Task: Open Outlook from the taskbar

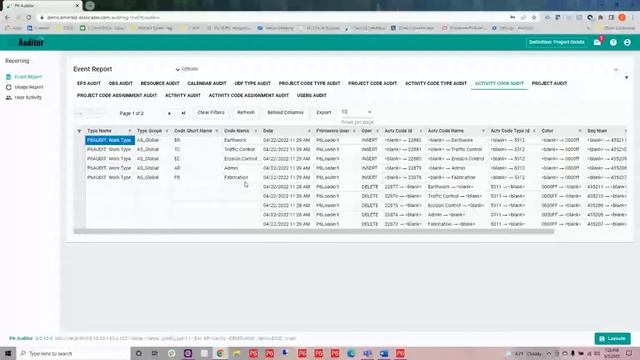Action: click(x=384, y=353)
